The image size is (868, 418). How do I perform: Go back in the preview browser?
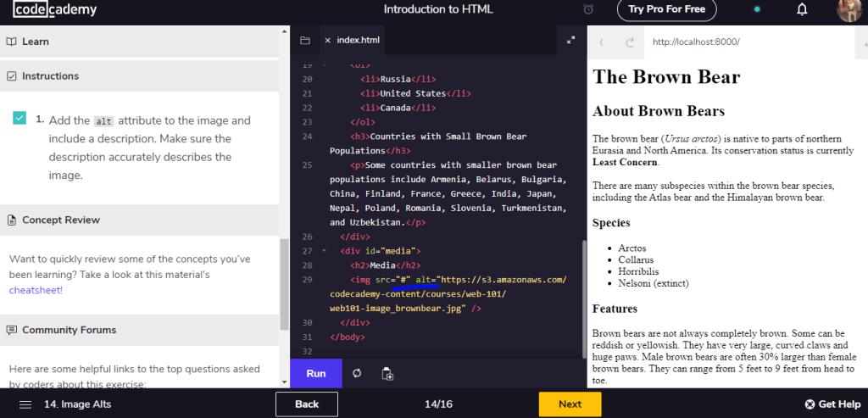click(602, 42)
